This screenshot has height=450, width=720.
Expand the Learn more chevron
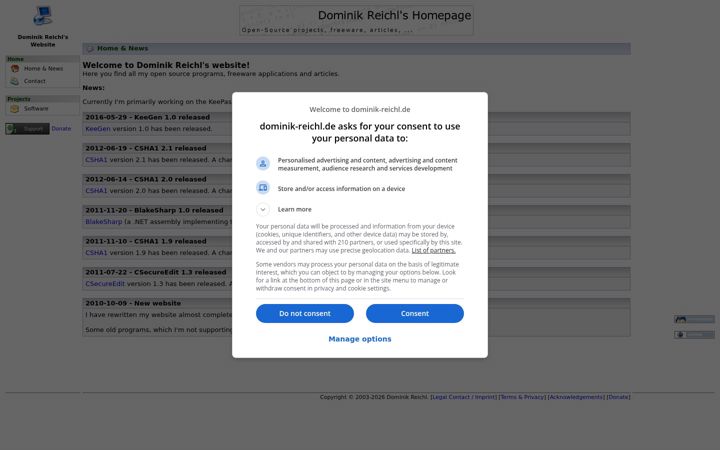263,209
